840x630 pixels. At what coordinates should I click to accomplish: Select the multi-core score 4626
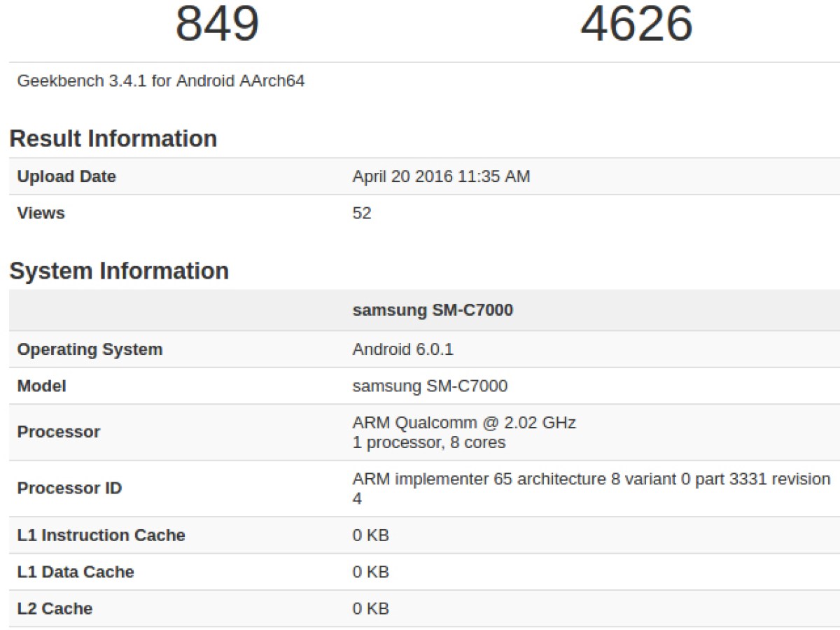pyautogui.click(x=637, y=22)
